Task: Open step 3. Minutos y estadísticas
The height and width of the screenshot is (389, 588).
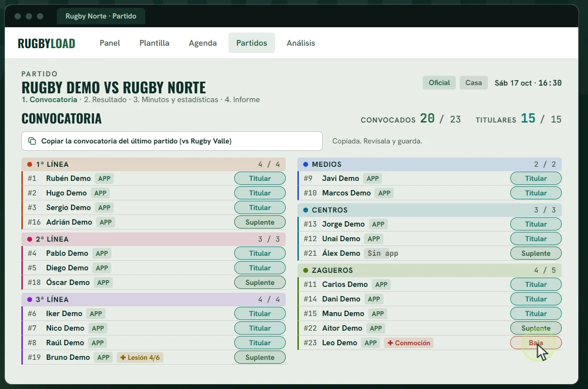Action: [x=176, y=100]
